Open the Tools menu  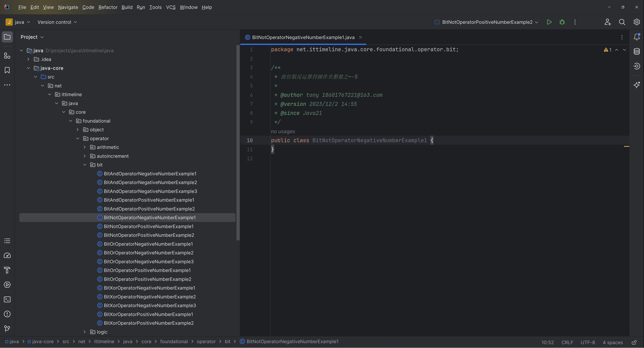(155, 7)
